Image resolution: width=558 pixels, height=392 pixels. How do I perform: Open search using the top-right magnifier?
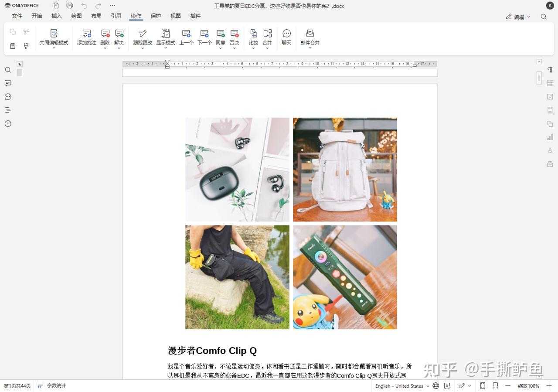[544, 17]
